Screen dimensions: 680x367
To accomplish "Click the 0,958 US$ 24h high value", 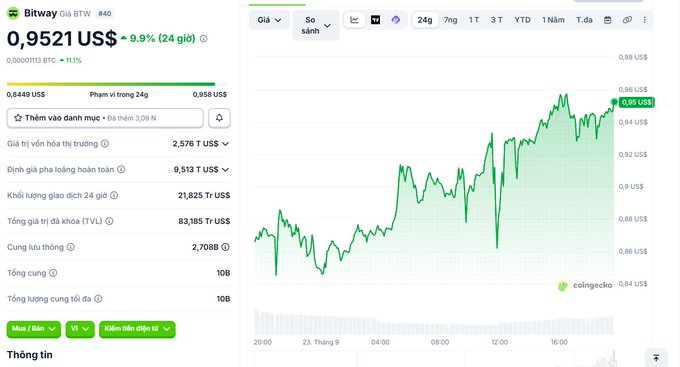I will [x=210, y=95].
